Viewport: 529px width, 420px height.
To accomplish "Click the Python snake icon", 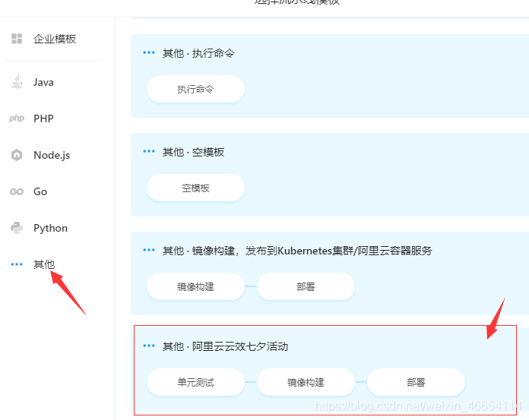I will [17, 228].
